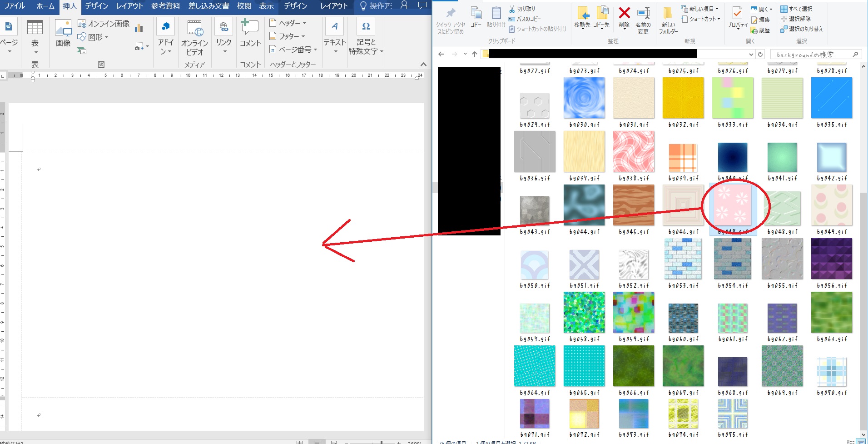Viewport: 868px width, 444px height.
Task: Open 記号と特殊文字 (Symbols) in Word
Action: [x=366, y=37]
